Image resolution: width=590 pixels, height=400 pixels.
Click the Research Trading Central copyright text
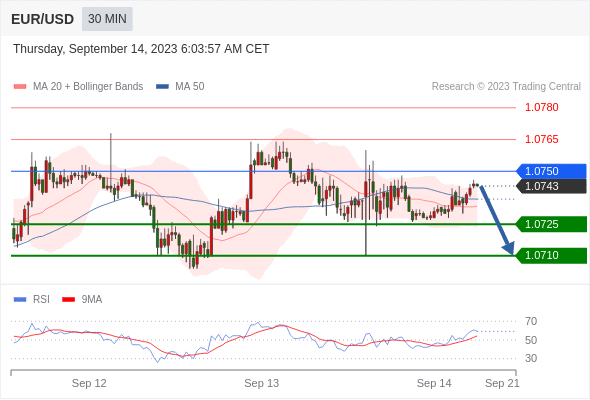(x=506, y=87)
